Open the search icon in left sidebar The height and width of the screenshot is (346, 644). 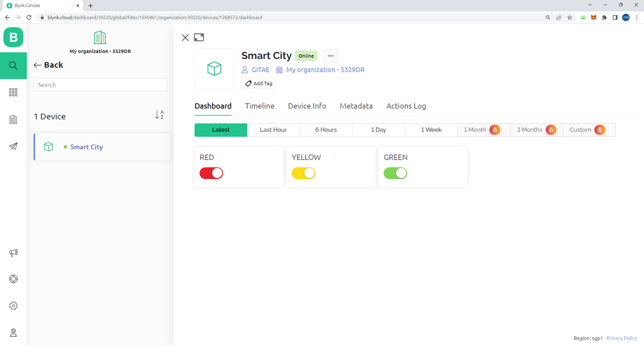pos(13,66)
